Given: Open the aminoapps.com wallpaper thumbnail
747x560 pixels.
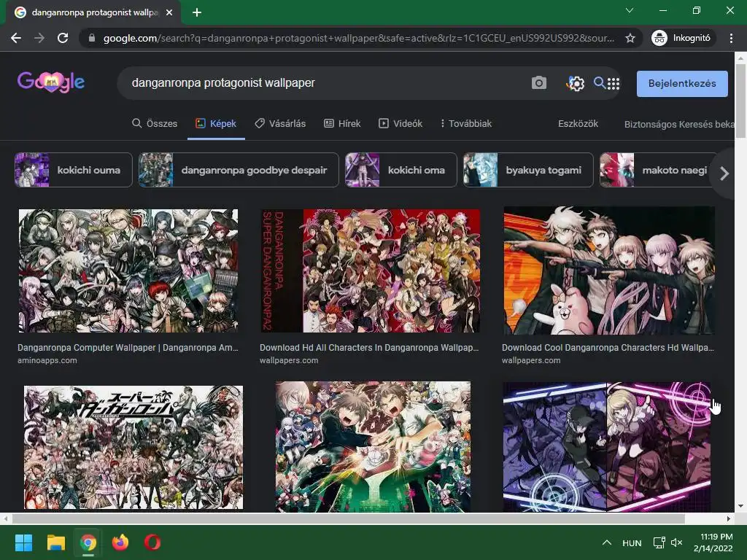Looking at the screenshot, I should pos(128,271).
